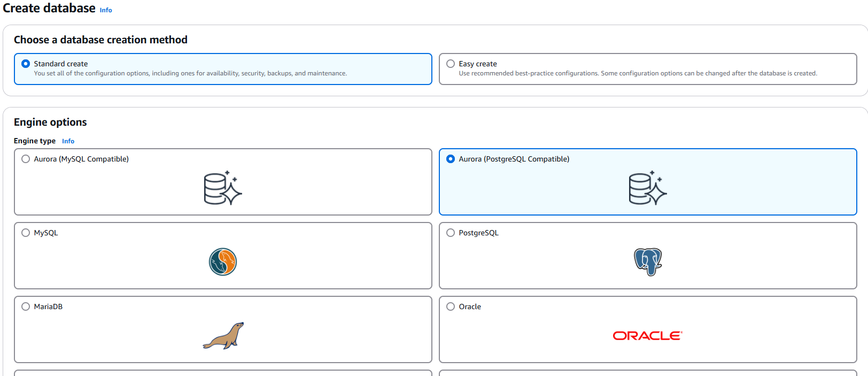Click the 'MySQL' engine label

pyautogui.click(x=46, y=233)
